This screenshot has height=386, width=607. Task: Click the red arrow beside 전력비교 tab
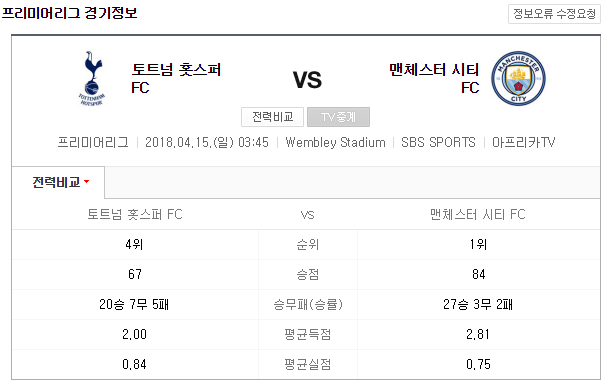tap(87, 181)
